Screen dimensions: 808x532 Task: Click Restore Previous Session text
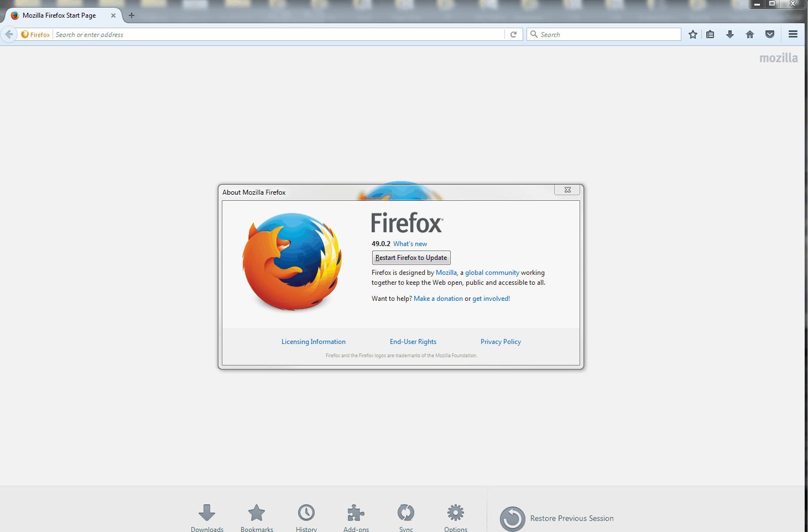pos(572,518)
